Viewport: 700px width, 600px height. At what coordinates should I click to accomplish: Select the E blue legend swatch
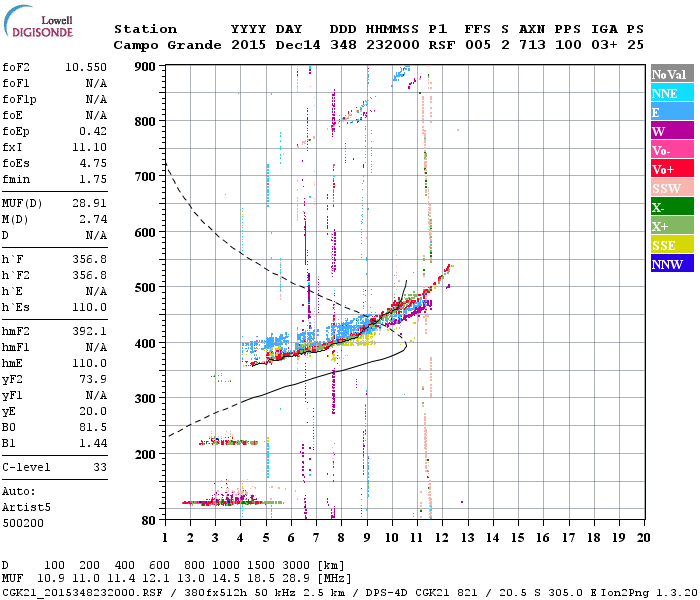[672, 112]
